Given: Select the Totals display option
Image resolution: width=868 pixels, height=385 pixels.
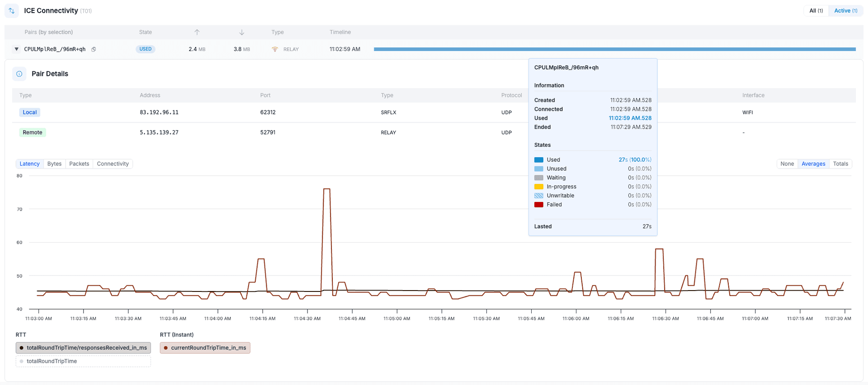Looking at the screenshot, I should click(840, 164).
